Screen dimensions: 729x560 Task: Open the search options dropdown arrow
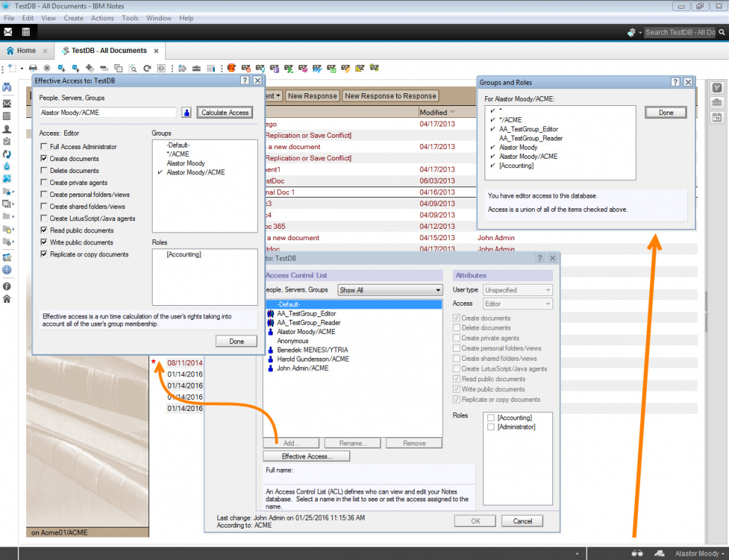[640, 32]
